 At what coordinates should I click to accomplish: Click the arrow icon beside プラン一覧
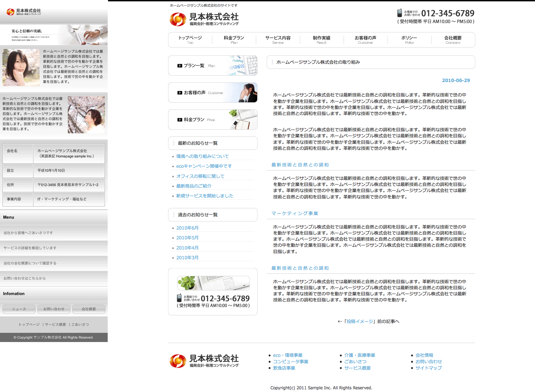click(180, 66)
